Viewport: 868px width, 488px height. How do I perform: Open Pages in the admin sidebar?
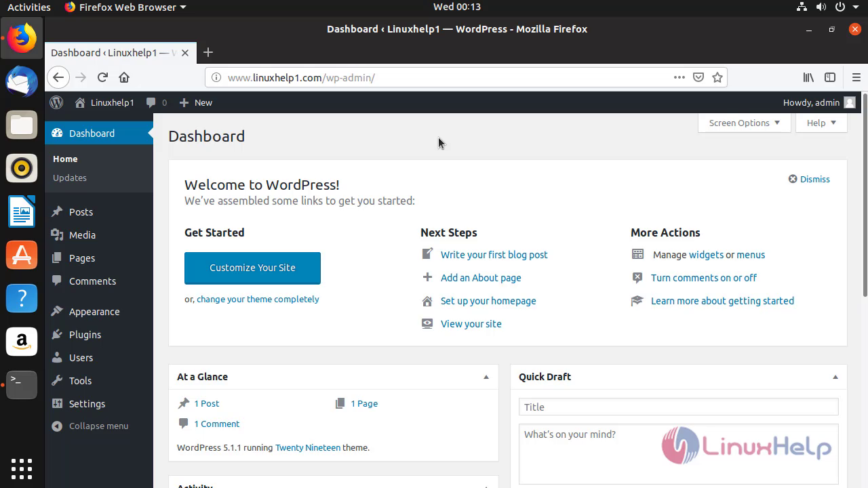coord(99,258)
